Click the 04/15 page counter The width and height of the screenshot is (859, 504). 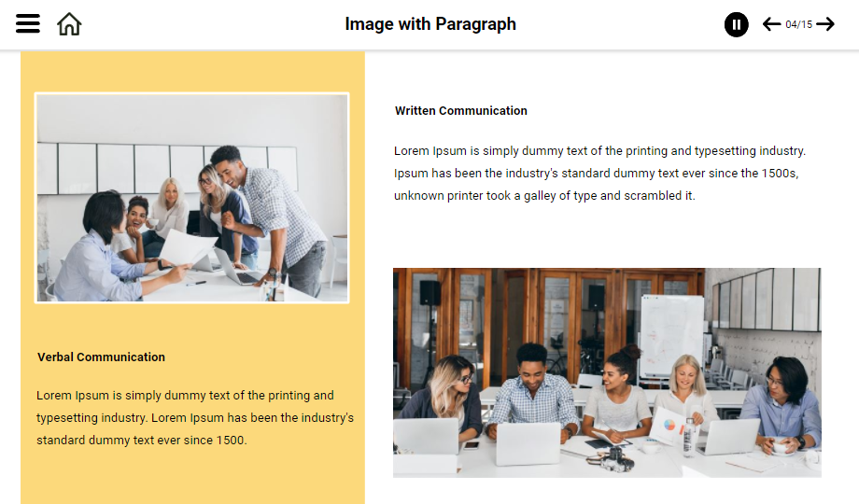click(798, 24)
